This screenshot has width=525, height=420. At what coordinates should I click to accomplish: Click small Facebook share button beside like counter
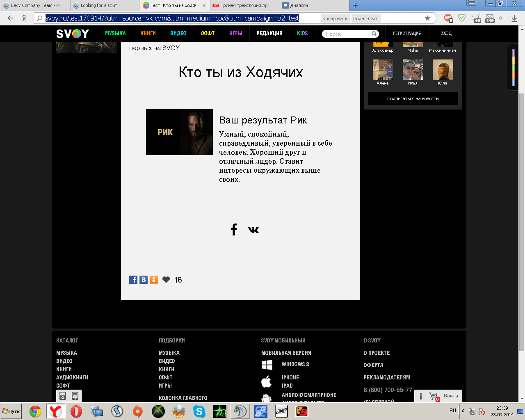pyautogui.click(x=133, y=280)
